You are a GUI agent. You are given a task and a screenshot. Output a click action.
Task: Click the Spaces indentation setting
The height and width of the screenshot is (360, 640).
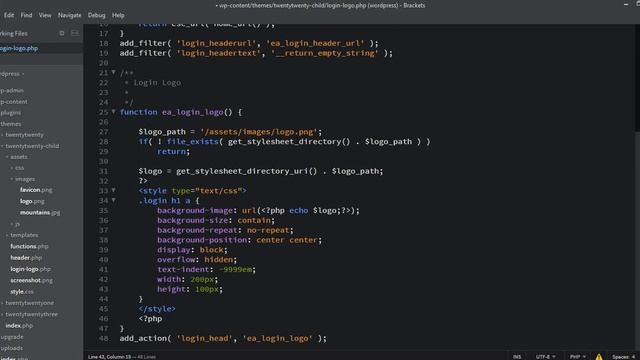[x=623, y=357]
